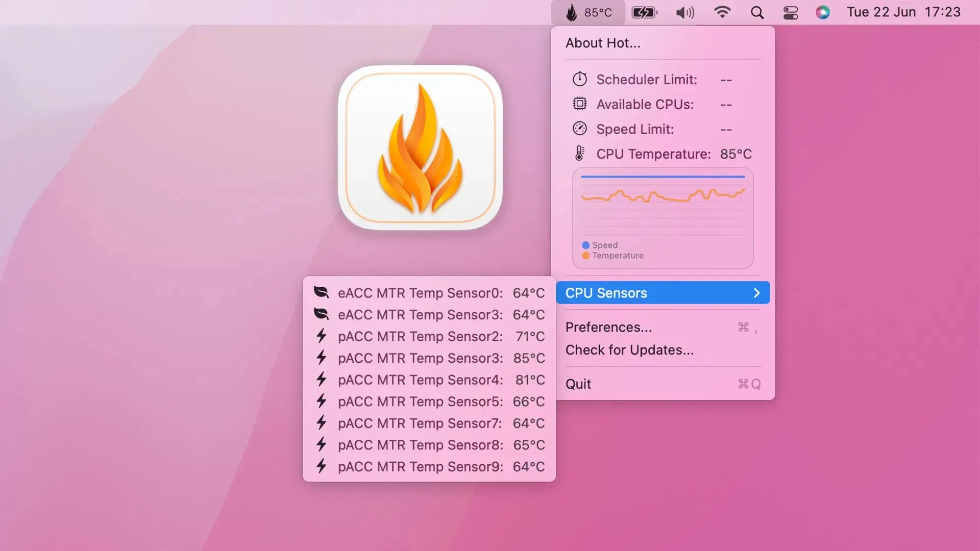Open Control Center icon

pyautogui.click(x=791, y=12)
